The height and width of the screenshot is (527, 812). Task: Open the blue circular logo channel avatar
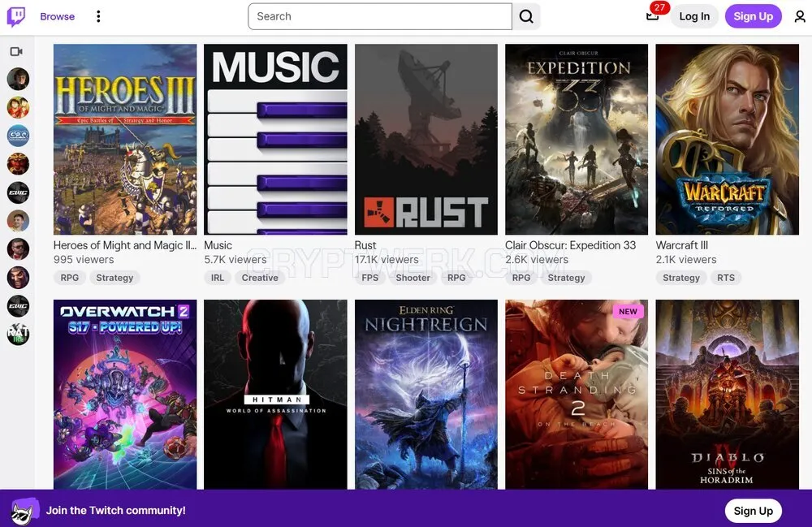[x=18, y=136]
